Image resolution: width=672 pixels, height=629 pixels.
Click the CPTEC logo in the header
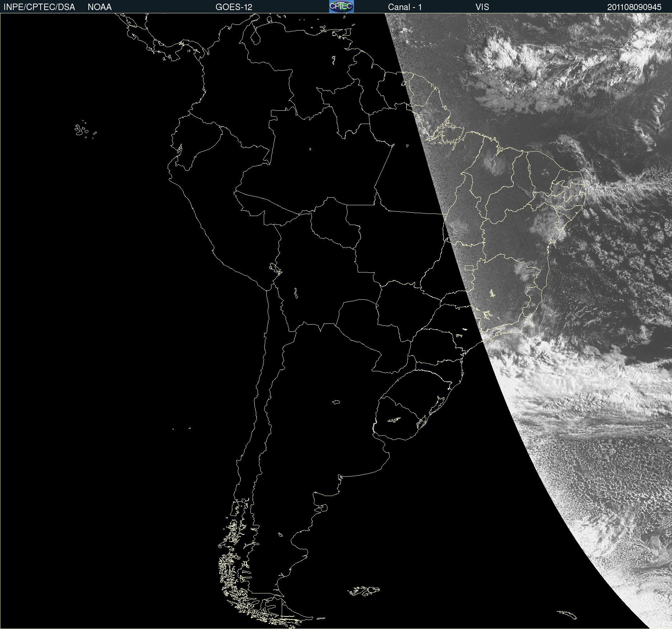pos(341,6)
